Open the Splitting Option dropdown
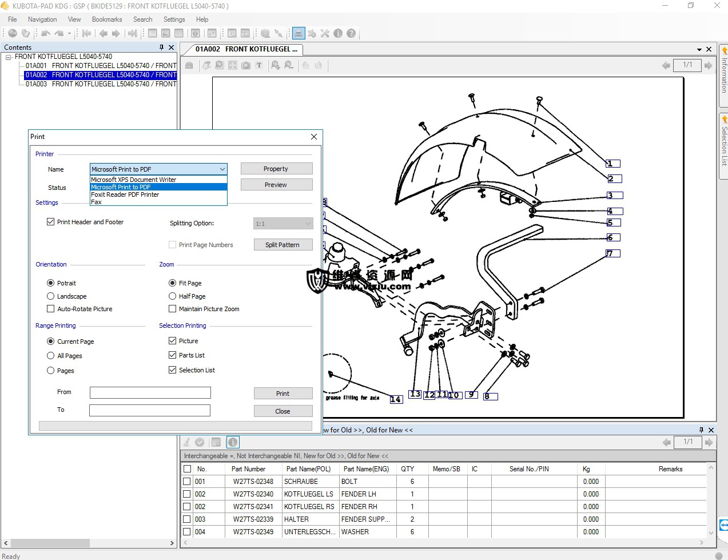 coord(283,224)
